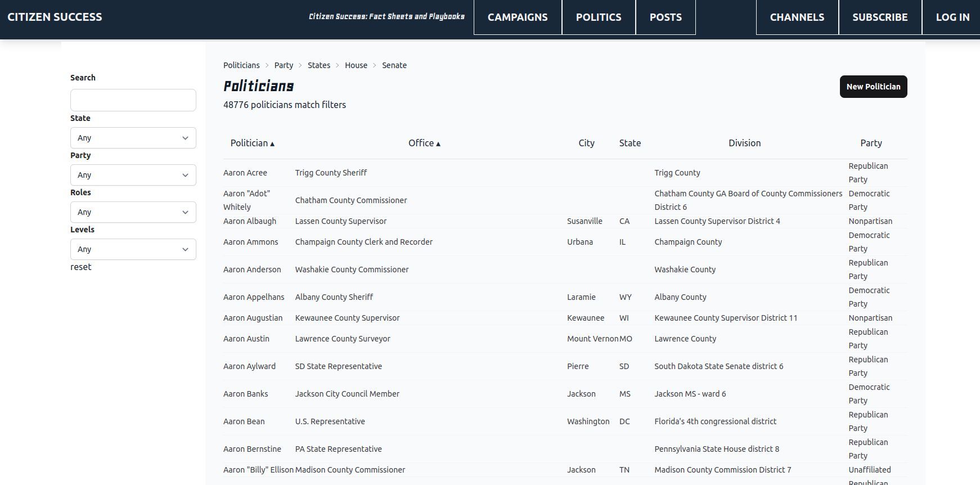The height and width of the screenshot is (485, 980).
Task: Expand the Roles filter dropdown
Action: point(133,212)
